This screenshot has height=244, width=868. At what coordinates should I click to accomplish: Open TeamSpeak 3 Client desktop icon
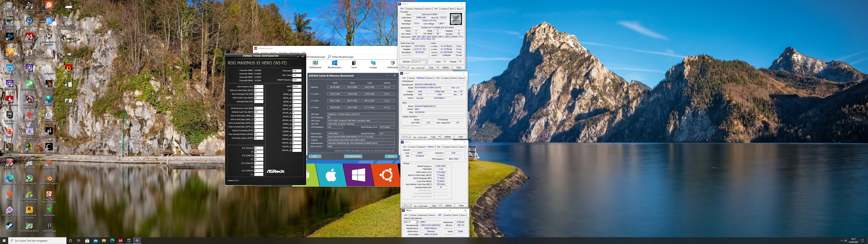point(29,23)
